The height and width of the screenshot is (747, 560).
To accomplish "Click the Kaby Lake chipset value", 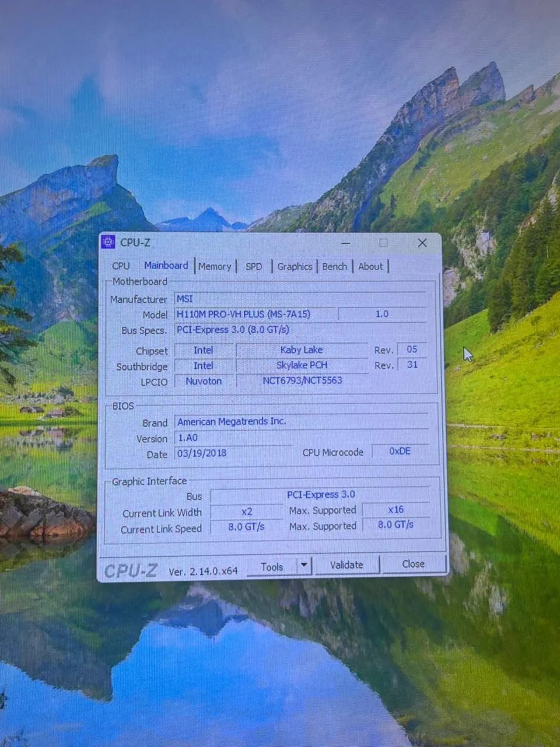I will click(302, 350).
